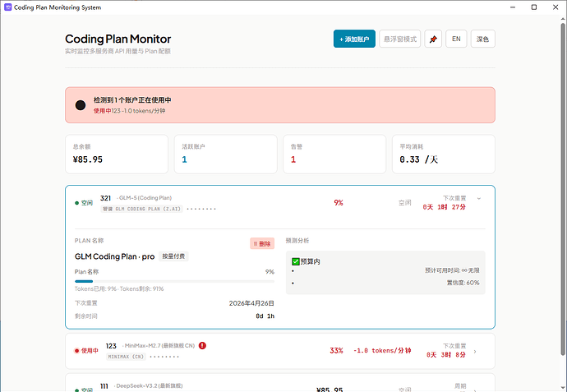Image resolution: width=567 pixels, height=392 pixels.
Task: Click the Tokens已用 9% Tokens剩余 91% line
Action: (119, 288)
